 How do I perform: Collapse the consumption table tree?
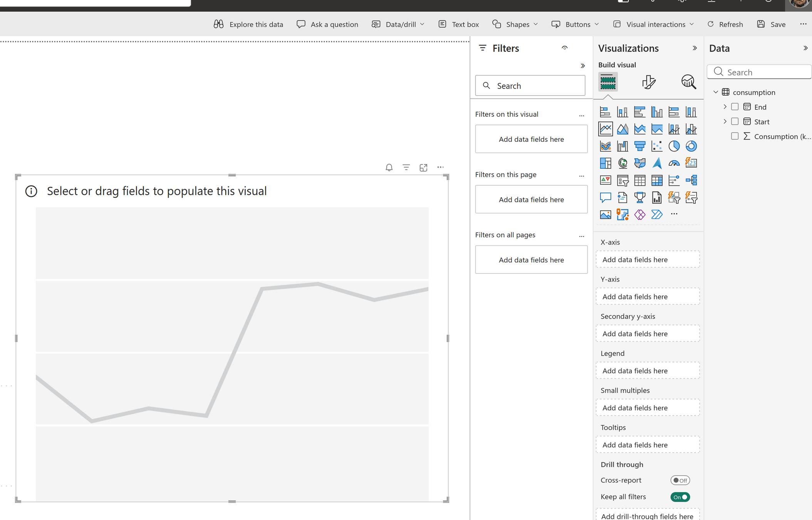point(716,92)
